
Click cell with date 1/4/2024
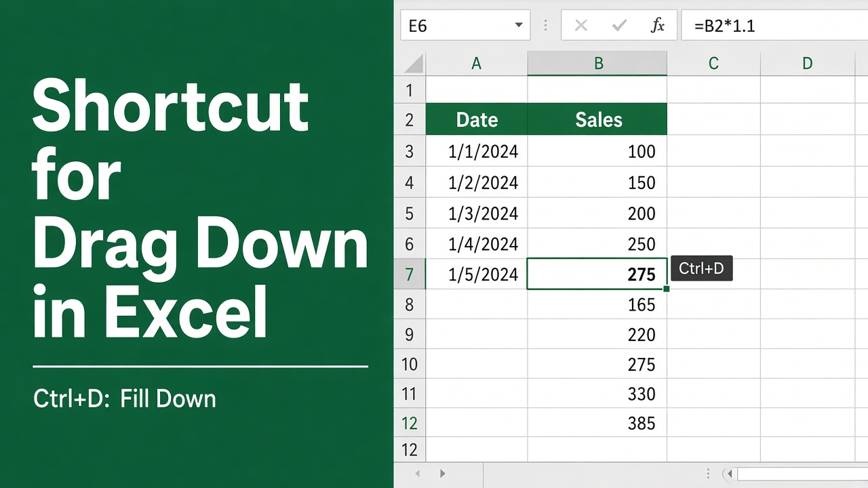pyautogui.click(x=477, y=244)
